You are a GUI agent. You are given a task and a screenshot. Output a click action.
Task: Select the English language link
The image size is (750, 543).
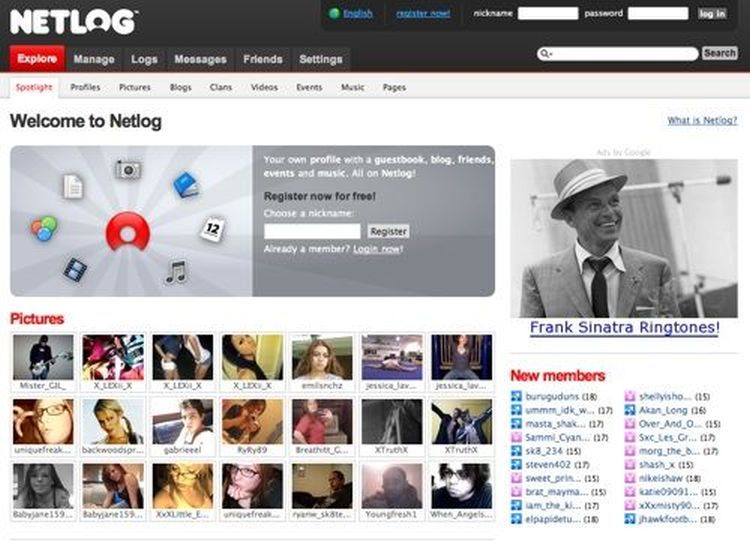tap(357, 14)
